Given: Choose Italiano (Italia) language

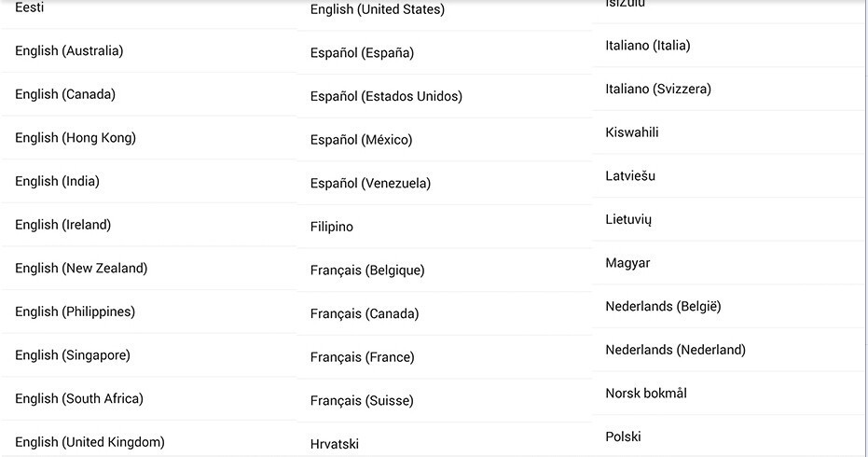Looking at the screenshot, I should click(648, 46).
